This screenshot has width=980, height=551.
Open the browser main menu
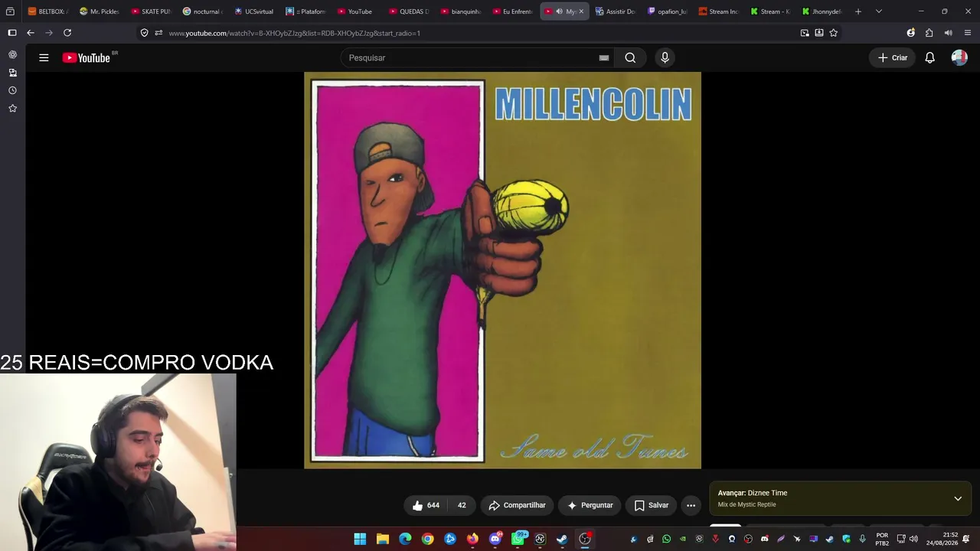(x=968, y=33)
